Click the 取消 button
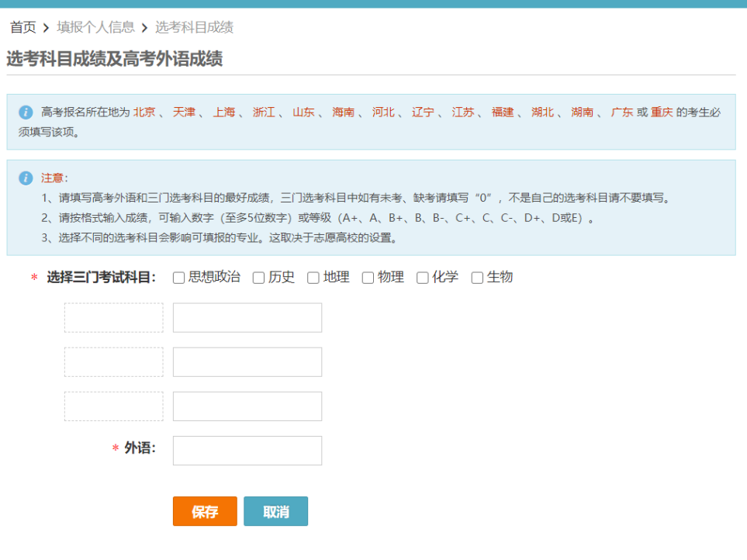This screenshot has height=560, width=747. 275,512
